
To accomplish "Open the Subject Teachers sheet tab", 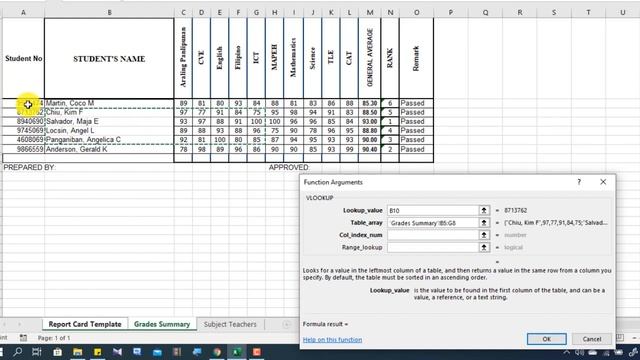I will point(230,324).
